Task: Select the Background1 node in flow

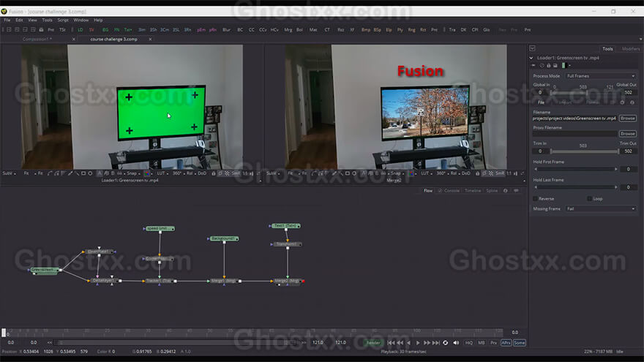Action: pos(223,238)
